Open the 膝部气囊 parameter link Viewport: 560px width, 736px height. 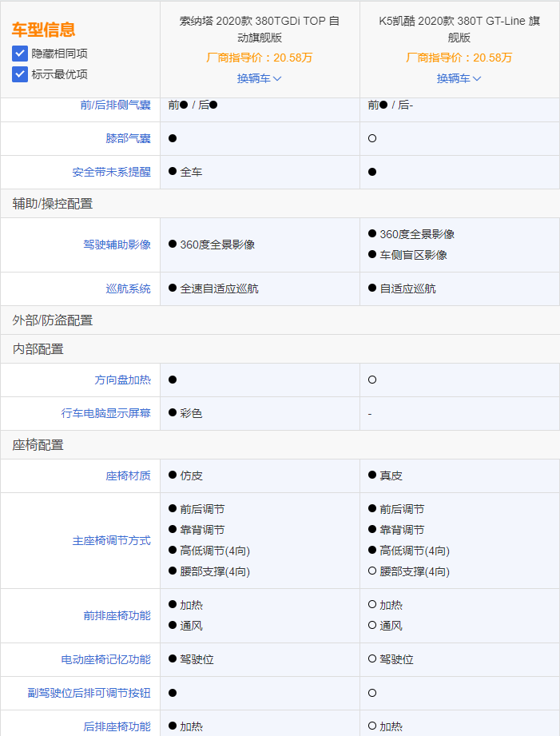click(x=128, y=138)
